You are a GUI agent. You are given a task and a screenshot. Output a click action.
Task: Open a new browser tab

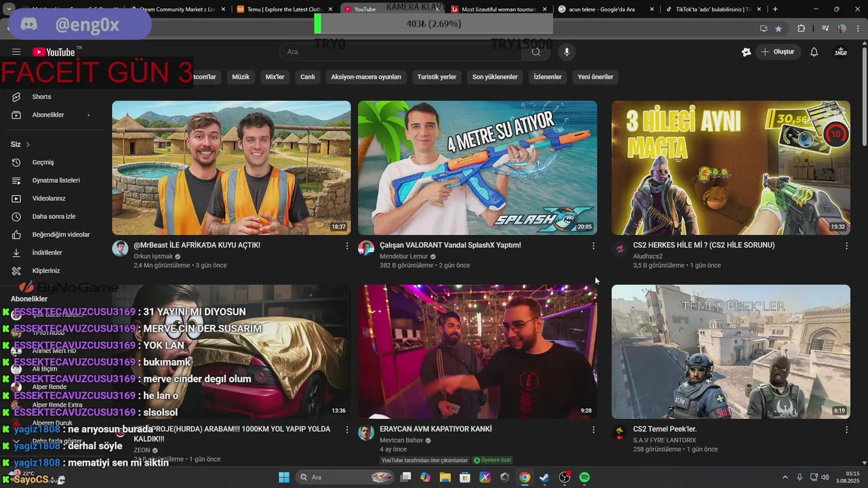[775, 9]
